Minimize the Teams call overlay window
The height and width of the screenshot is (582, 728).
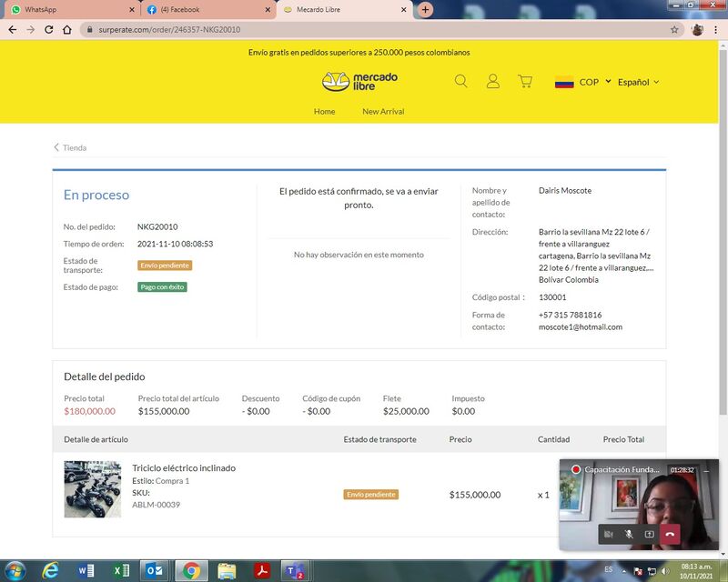click(706, 470)
